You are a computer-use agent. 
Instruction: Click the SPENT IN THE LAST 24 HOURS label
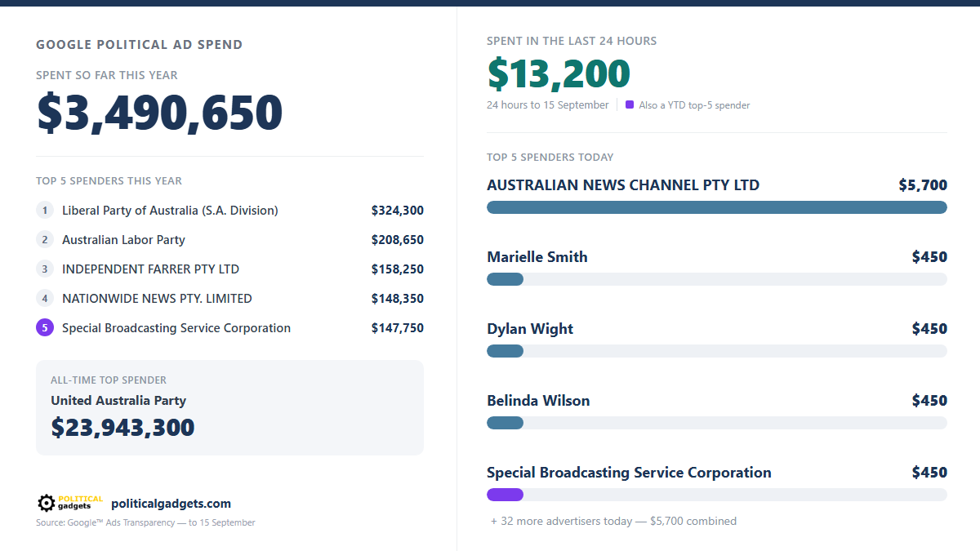pos(572,41)
